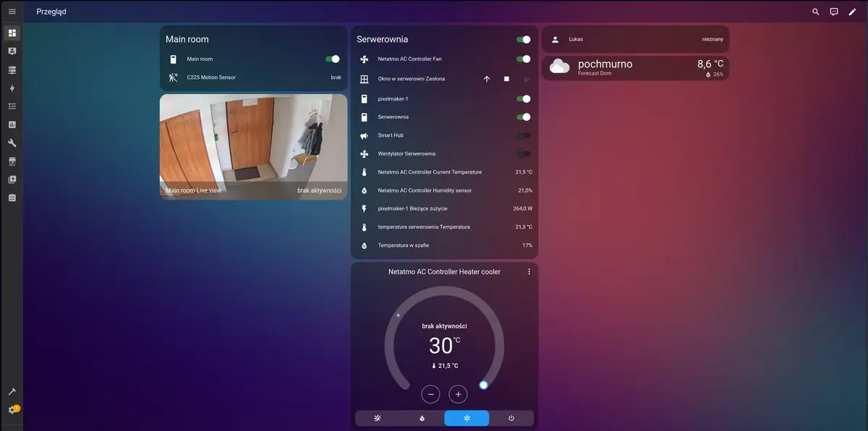Open Developer tools via the wrench icon

tap(12, 142)
